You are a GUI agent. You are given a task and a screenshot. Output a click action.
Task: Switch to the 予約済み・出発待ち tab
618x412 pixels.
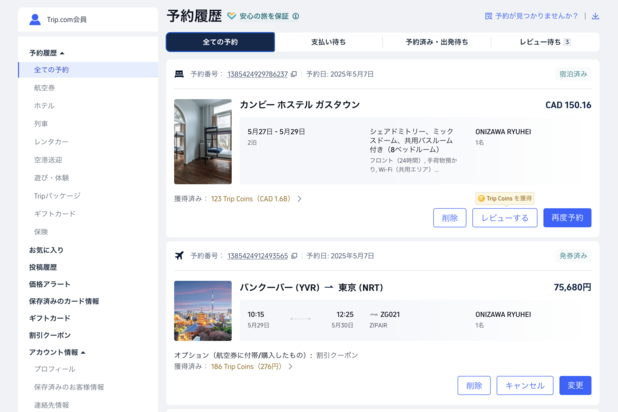[437, 42]
